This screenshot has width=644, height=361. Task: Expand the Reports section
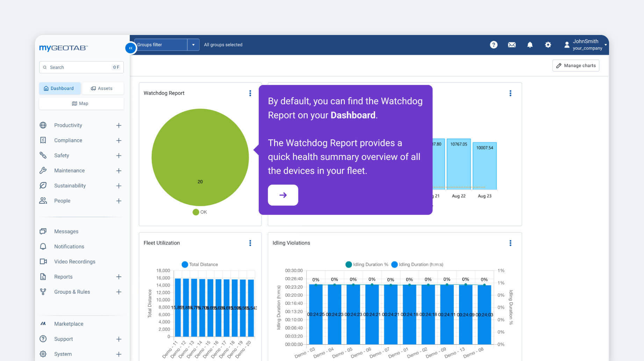(x=119, y=277)
